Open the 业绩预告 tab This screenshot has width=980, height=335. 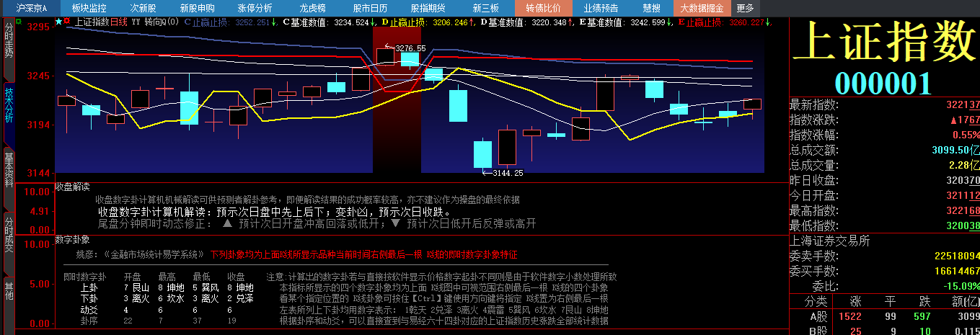pyautogui.click(x=601, y=8)
